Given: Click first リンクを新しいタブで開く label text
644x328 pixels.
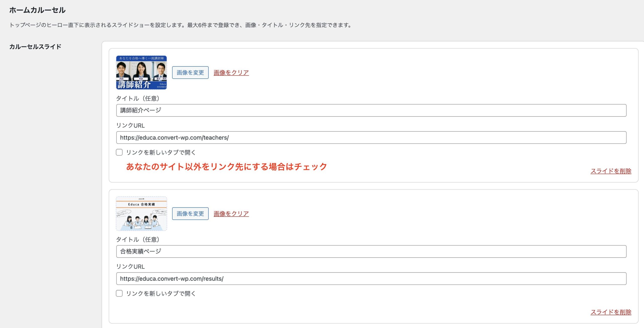Looking at the screenshot, I should [161, 152].
